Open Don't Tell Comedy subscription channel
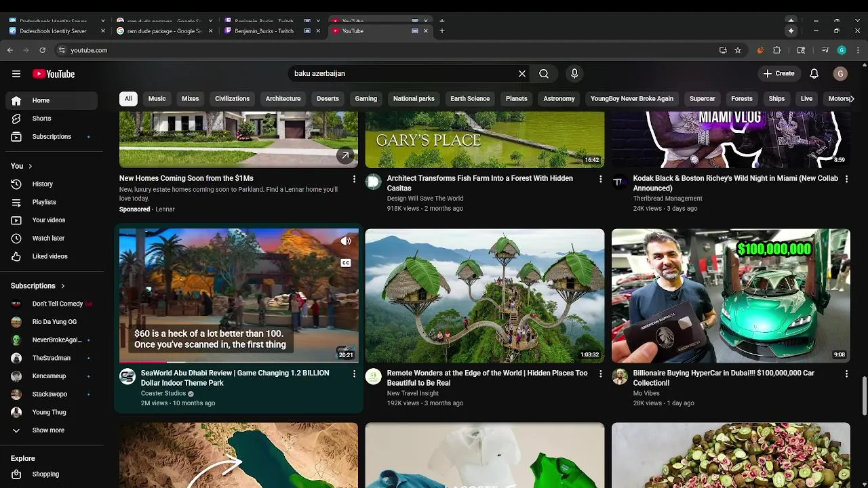This screenshot has width=868, height=488. pos(52,304)
